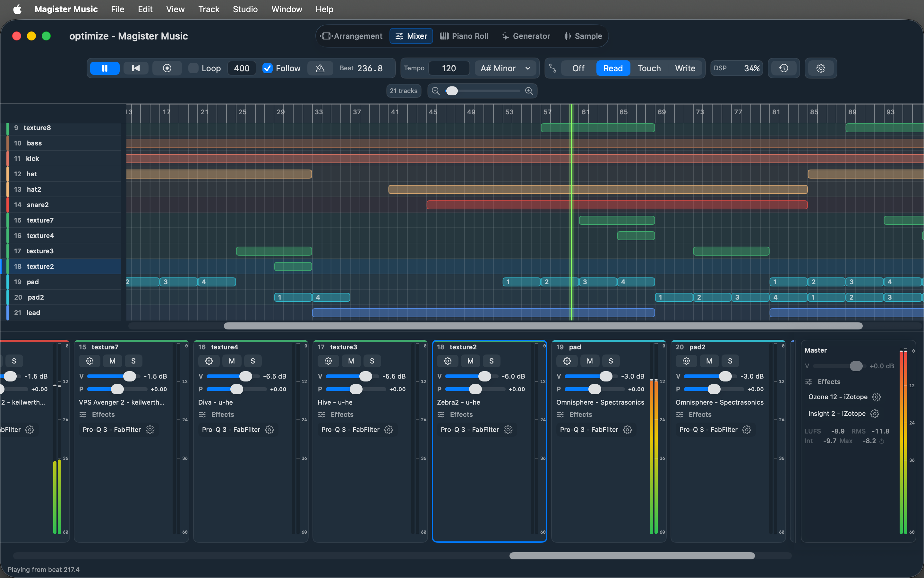Solo the pad channel
The width and height of the screenshot is (924, 578).
point(611,361)
